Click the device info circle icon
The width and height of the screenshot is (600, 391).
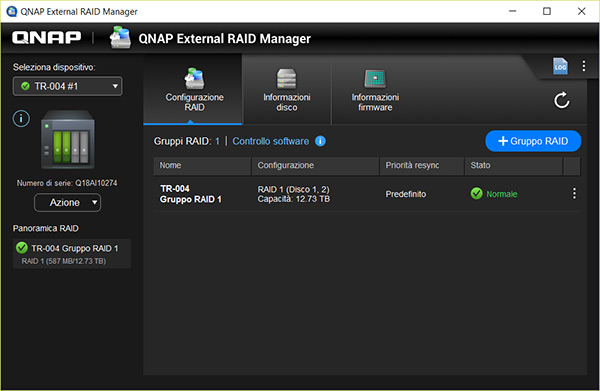coord(21,118)
